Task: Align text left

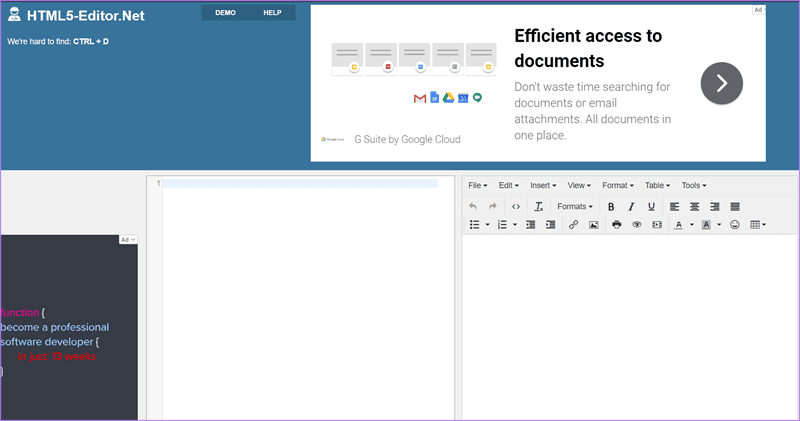Action: pyautogui.click(x=674, y=207)
